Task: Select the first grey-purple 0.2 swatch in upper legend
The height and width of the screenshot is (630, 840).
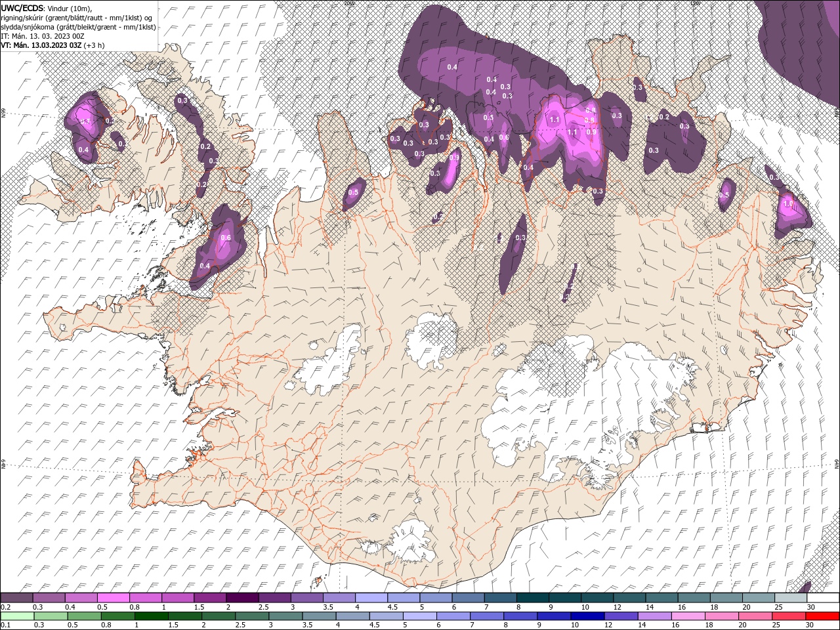Action: [x=16, y=598]
